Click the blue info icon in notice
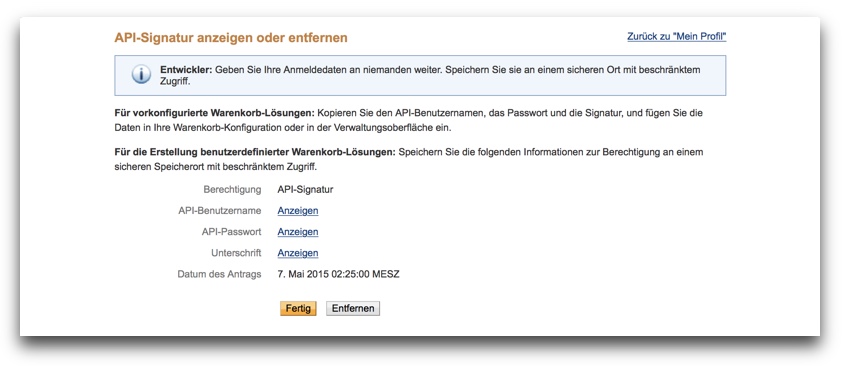This screenshot has width=846, height=366. [141, 75]
